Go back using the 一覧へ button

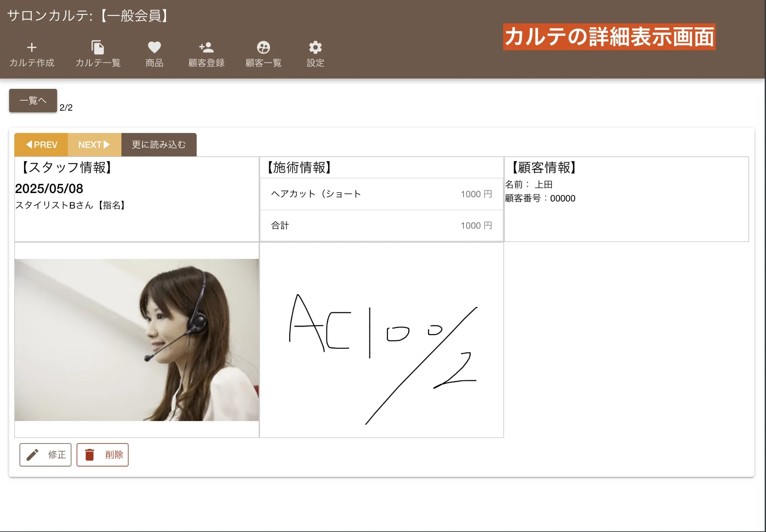pos(33,100)
